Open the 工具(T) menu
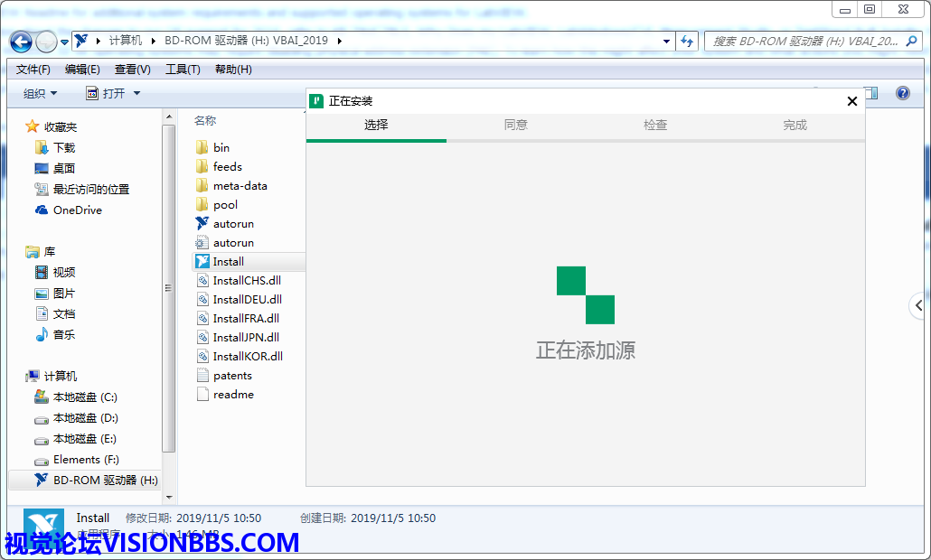The height and width of the screenshot is (560, 931). (182, 70)
